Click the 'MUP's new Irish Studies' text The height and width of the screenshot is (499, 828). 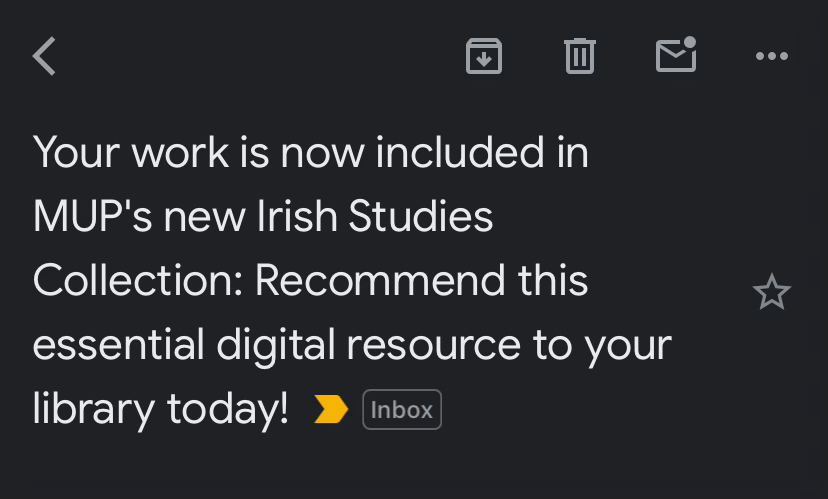coord(263,217)
